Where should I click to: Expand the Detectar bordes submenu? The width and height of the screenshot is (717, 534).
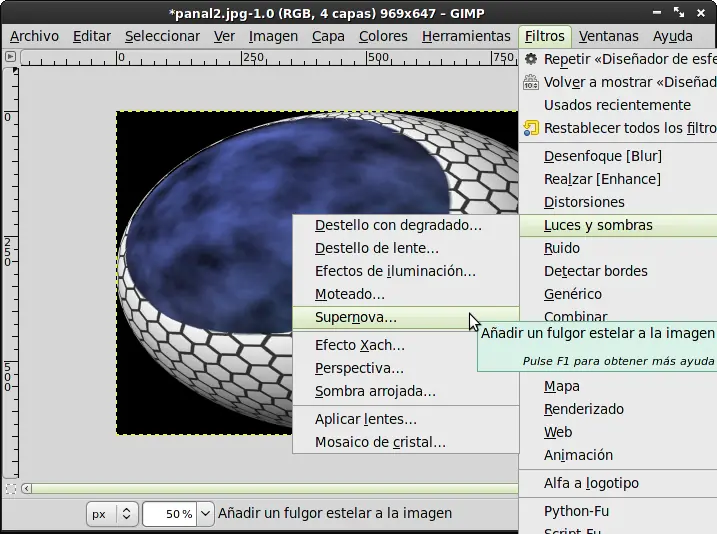[618, 271]
